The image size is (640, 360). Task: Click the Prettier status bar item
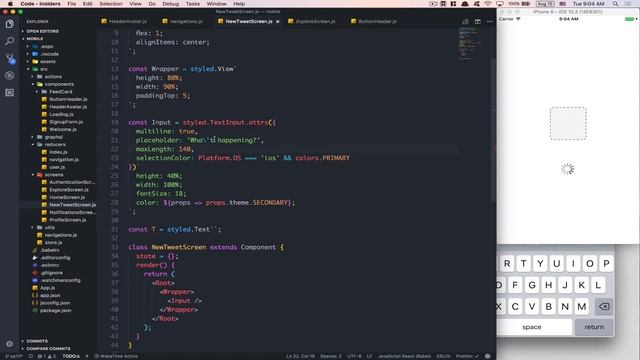point(467,356)
